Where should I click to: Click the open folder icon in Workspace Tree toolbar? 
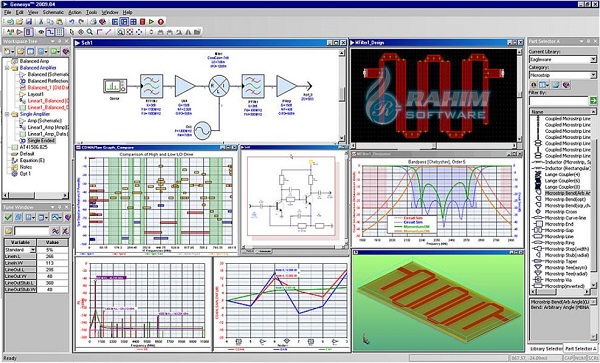(21, 52)
